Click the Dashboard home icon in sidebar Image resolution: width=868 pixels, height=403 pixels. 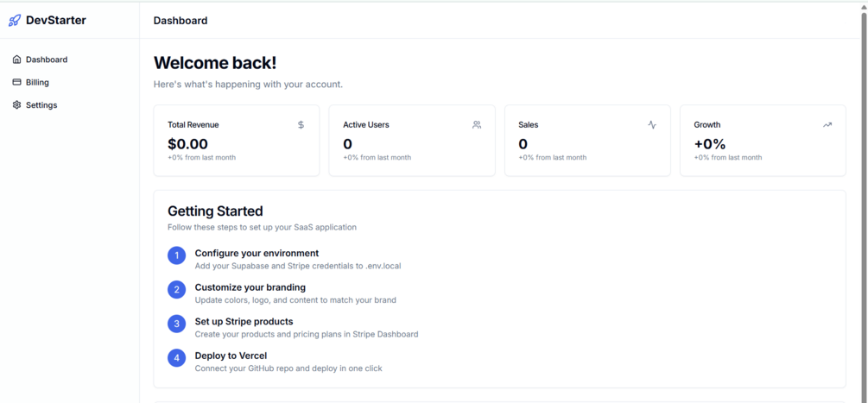(16, 60)
